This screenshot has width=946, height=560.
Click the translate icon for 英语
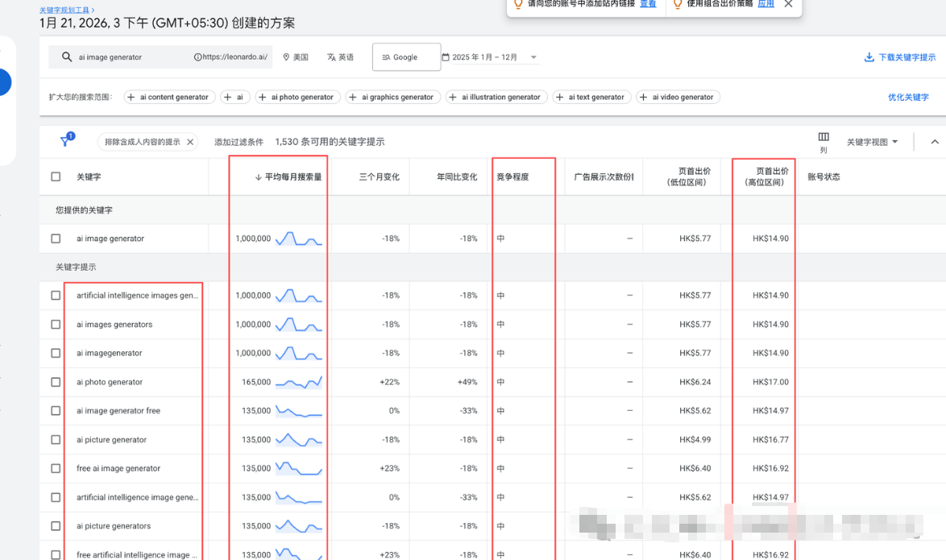pyautogui.click(x=331, y=57)
